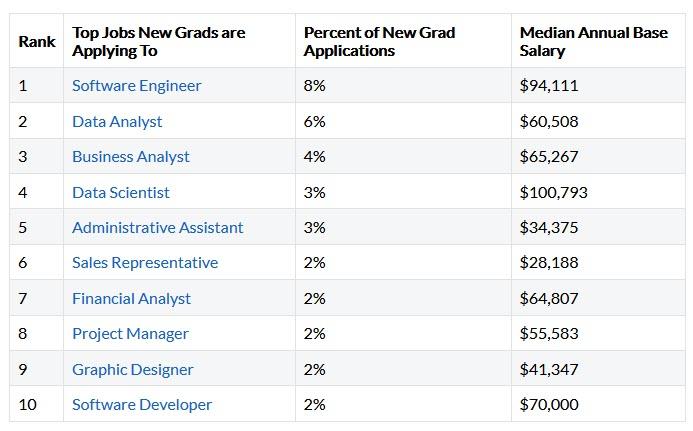Click the Data Analyst link
Viewport: 693px width, 431px height.
(x=117, y=122)
